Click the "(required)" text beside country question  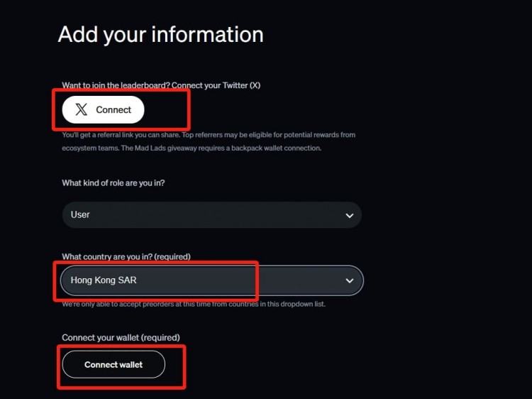point(170,256)
